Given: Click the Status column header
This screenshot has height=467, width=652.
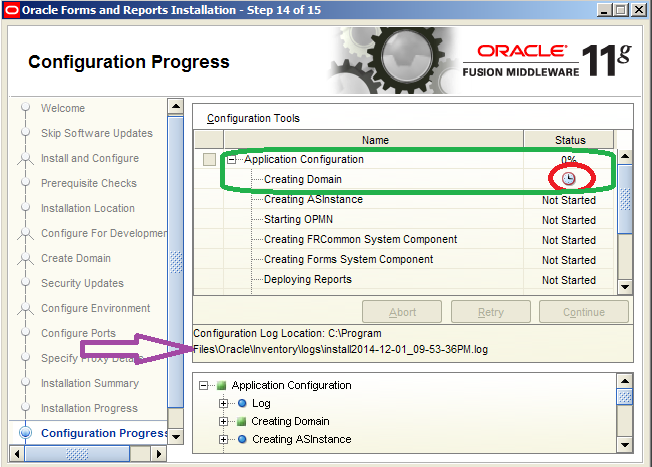Looking at the screenshot, I should tap(569, 140).
